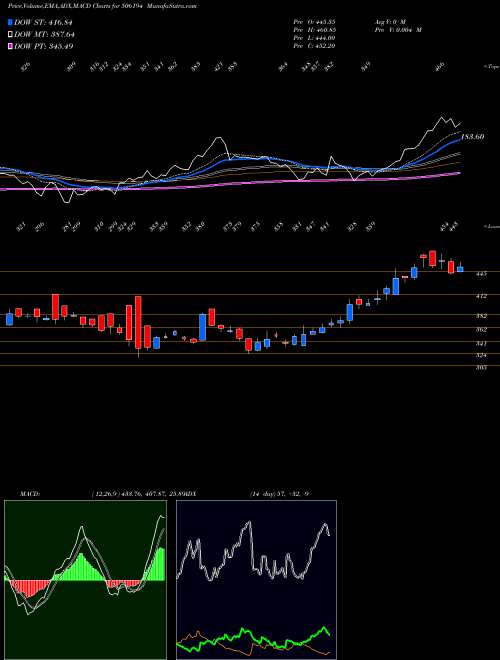Select the DOW PT: 345.49 label

click(x=44, y=46)
